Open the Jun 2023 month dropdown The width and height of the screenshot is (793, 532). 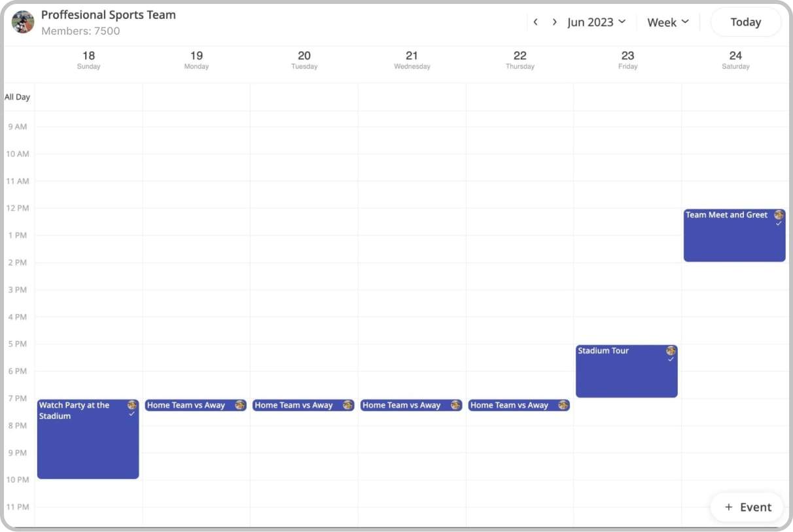[x=596, y=22]
